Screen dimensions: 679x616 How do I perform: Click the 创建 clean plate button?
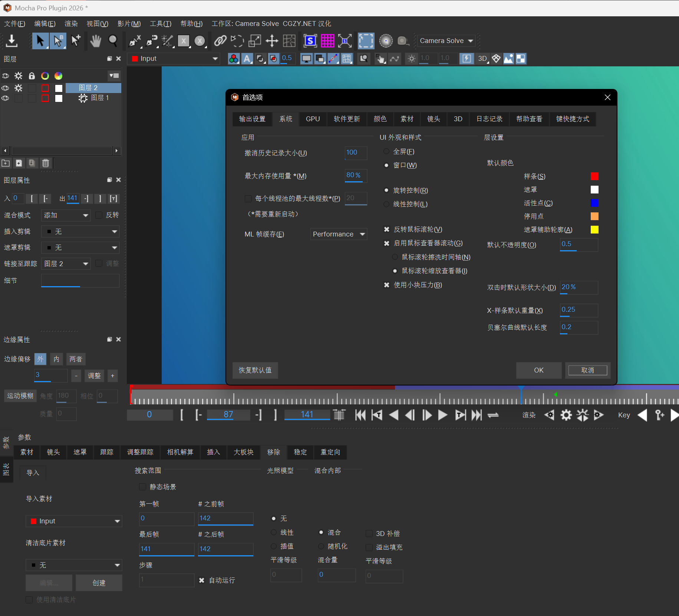99,583
